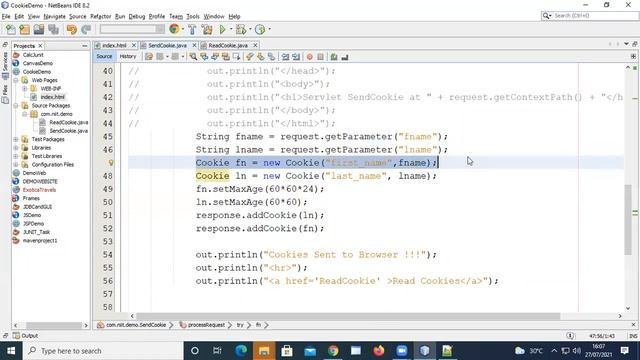Open ReadCookie.java in project tree
Screen dimensions: 640x360
coord(68,122)
